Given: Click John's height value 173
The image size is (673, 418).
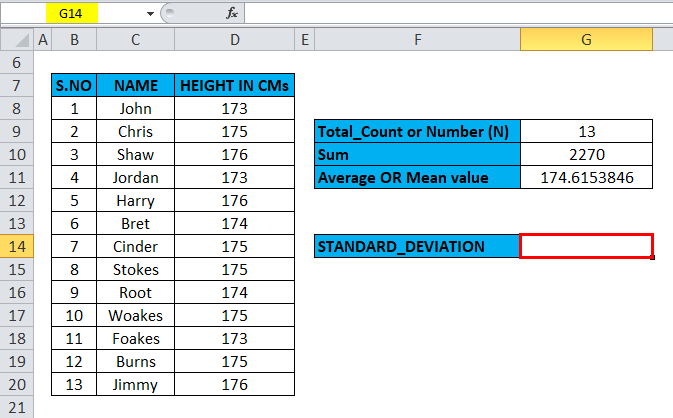Looking at the screenshot, I should click(234, 109).
